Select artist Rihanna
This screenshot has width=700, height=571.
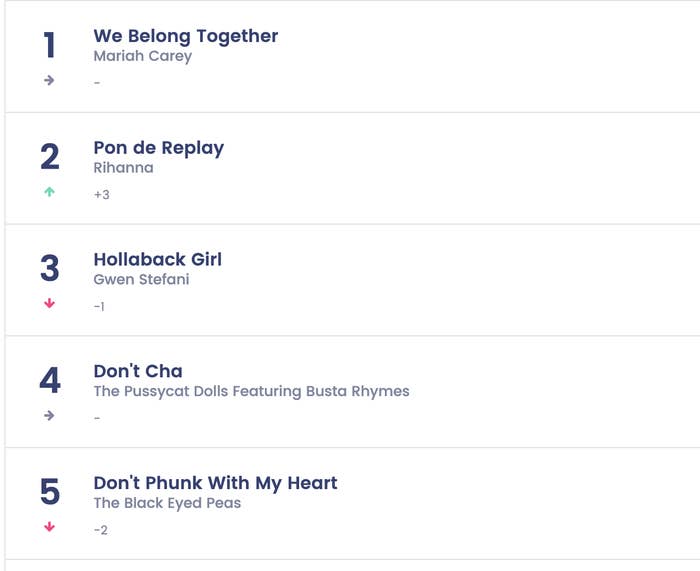click(123, 168)
